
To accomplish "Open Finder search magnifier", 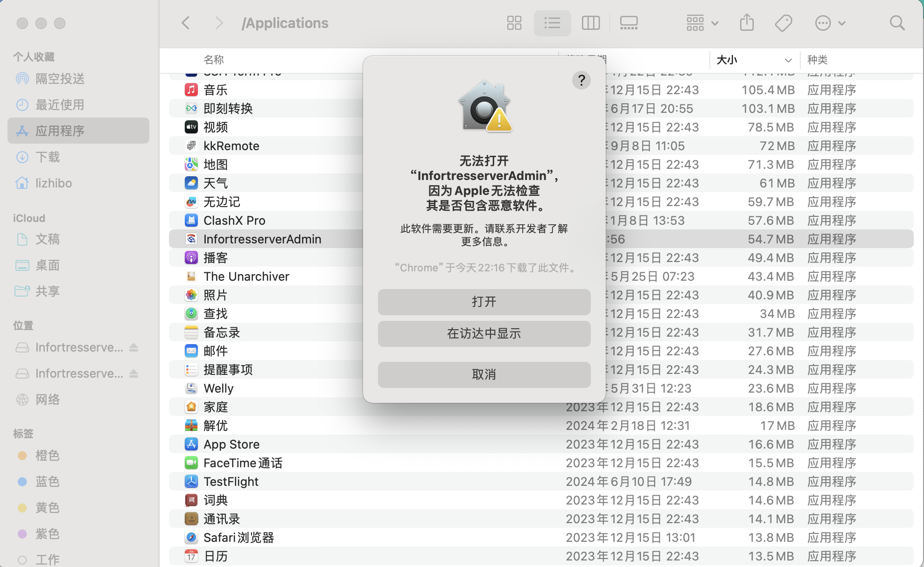I will pos(896,23).
